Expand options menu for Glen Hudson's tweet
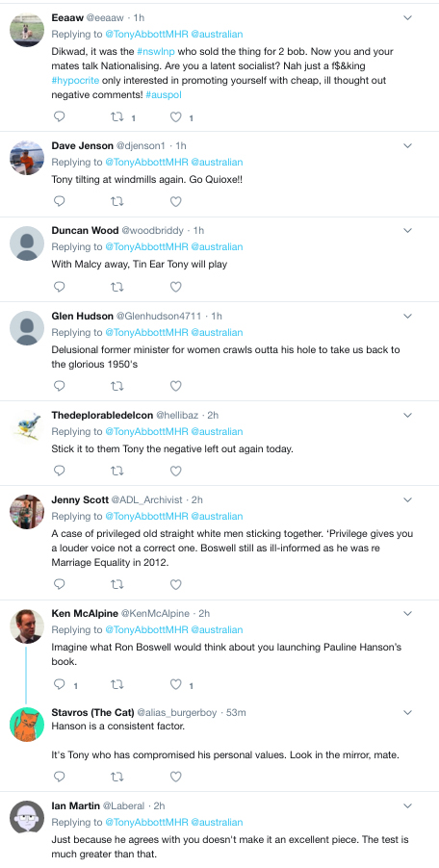 click(x=407, y=316)
